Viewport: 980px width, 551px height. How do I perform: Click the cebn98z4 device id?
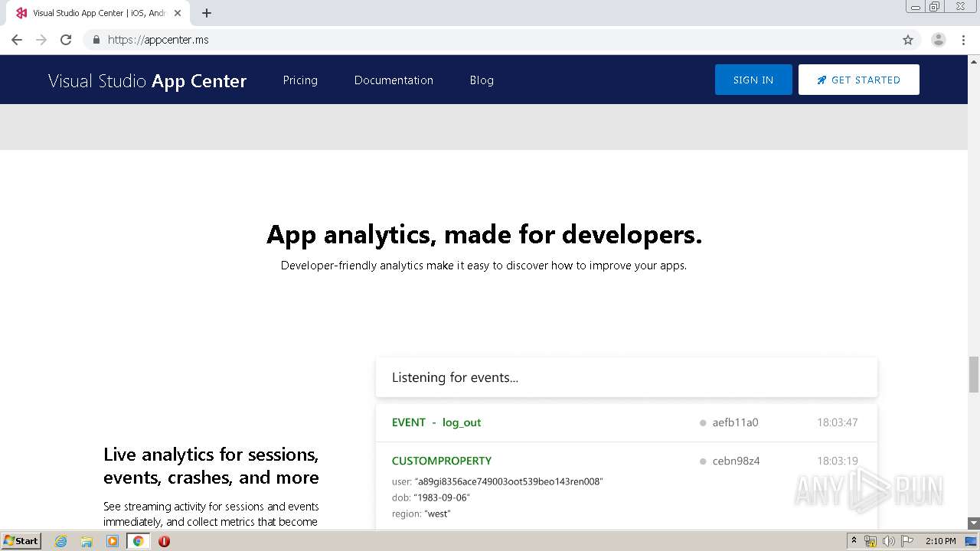(736, 461)
